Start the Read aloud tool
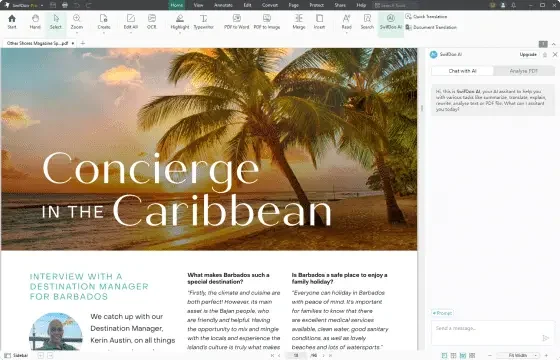 point(346,22)
